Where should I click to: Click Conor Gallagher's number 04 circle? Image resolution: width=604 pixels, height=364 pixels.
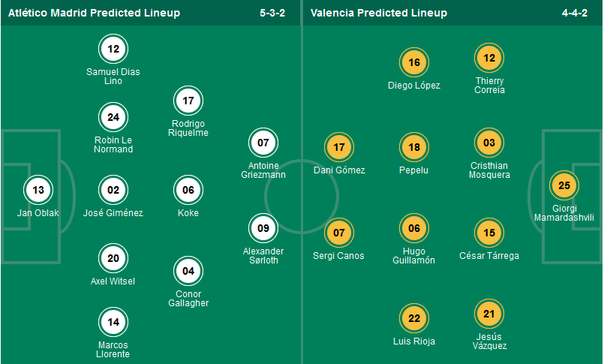click(x=188, y=271)
